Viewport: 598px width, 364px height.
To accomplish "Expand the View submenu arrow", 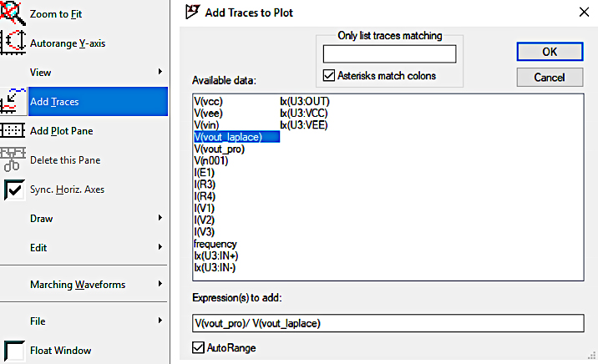I will (x=160, y=72).
